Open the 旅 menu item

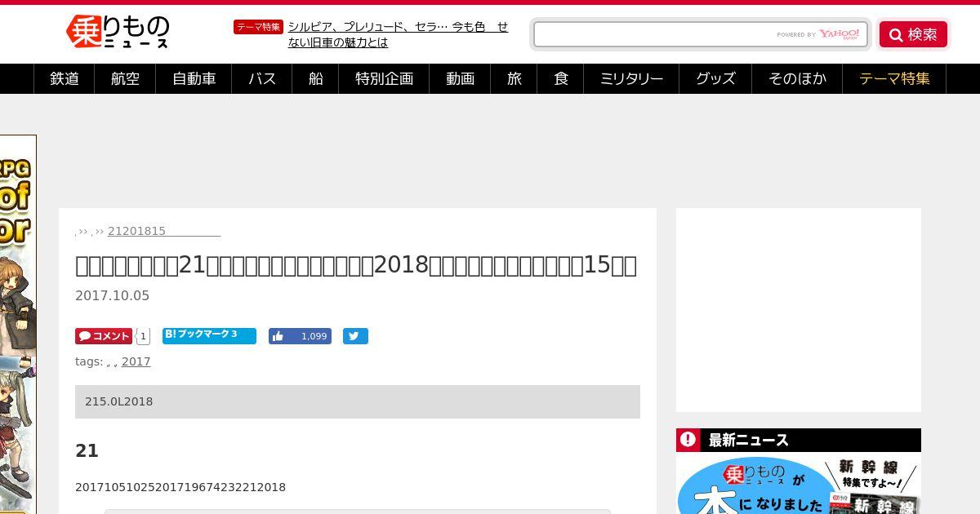pyautogui.click(x=514, y=78)
